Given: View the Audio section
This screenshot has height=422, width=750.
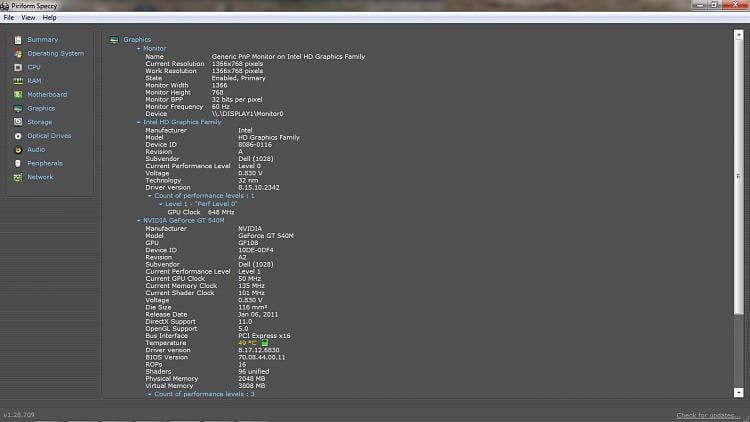Looking at the screenshot, I should (36, 150).
